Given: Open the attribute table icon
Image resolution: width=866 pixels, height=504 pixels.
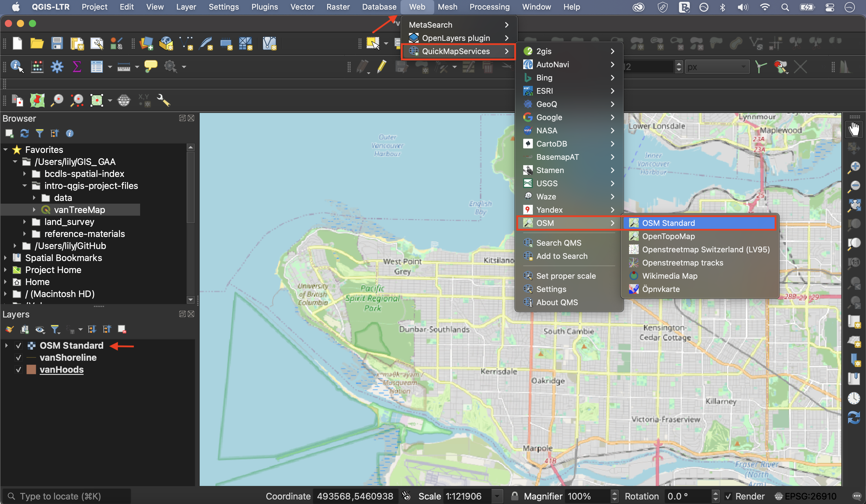Looking at the screenshot, I should pyautogui.click(x=97, y=66).
